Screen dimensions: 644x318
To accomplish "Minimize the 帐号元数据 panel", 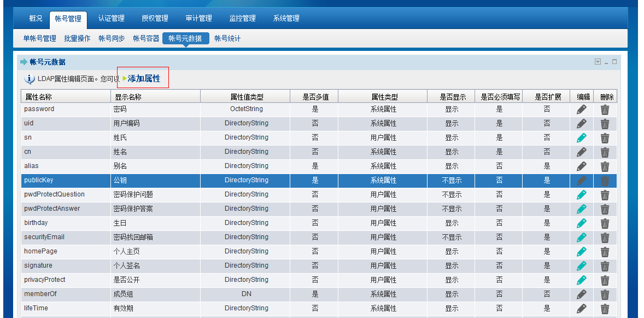I will pos(606,62).
